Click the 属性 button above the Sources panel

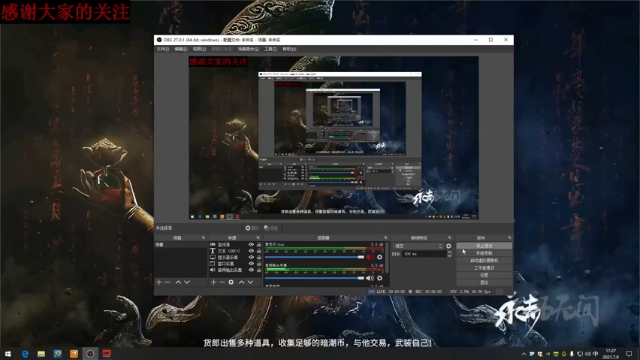tap(252, 228)
